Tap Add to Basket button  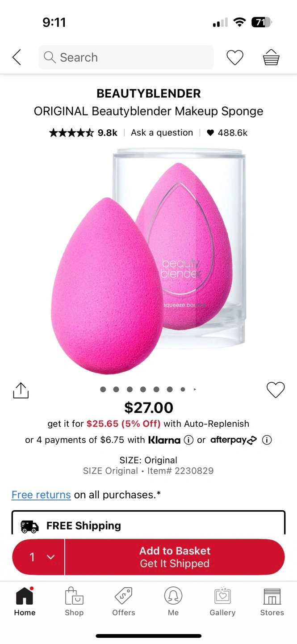pos(175,557)
